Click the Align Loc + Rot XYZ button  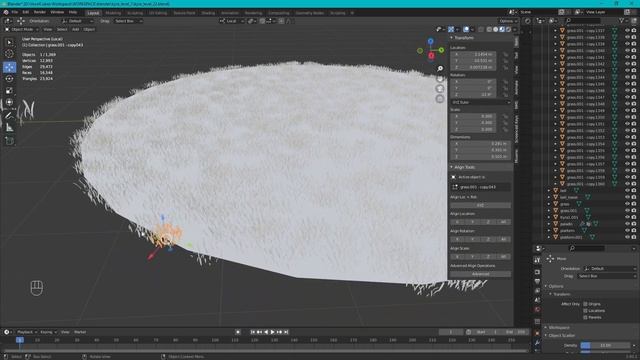pyautogui.click(x=480, y=205)
